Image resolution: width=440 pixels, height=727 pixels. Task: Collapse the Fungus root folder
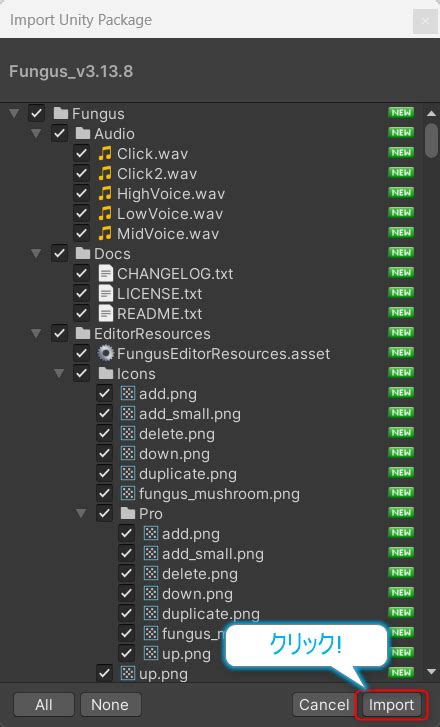pos(14,114)
